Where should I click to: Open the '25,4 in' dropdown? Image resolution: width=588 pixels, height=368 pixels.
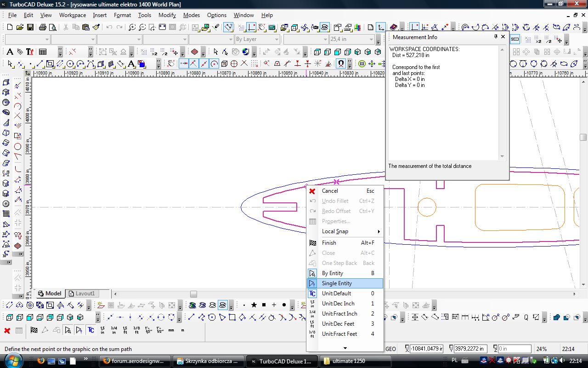[352, 40]
